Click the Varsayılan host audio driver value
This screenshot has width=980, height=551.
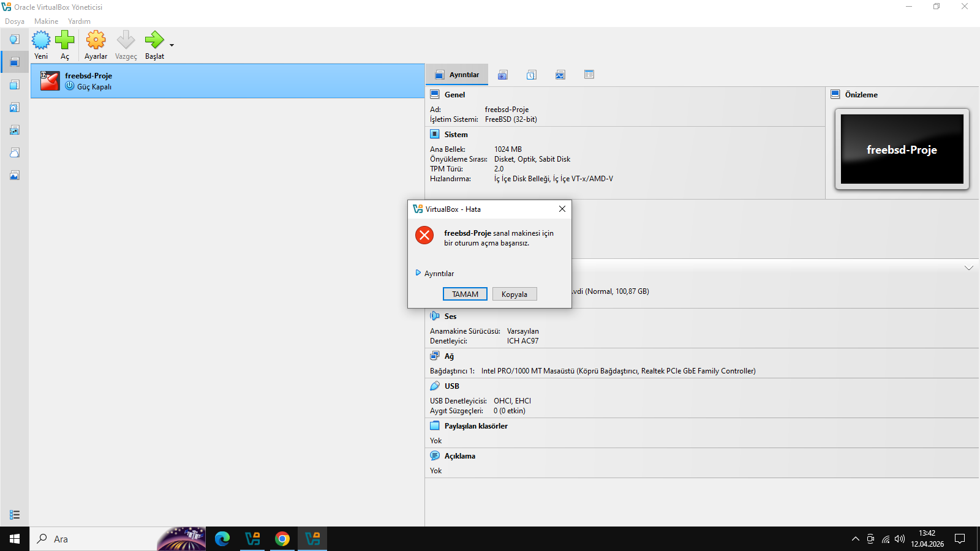(523, 331)
